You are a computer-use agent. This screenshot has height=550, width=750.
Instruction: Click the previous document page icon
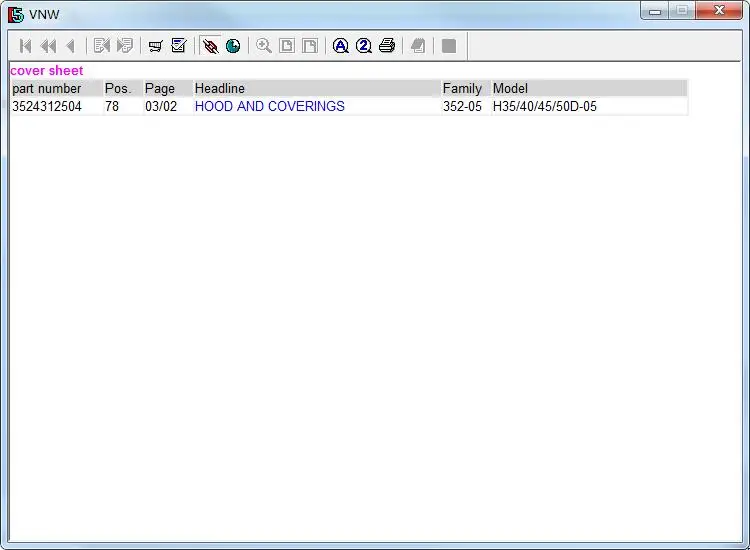[102, 46]
